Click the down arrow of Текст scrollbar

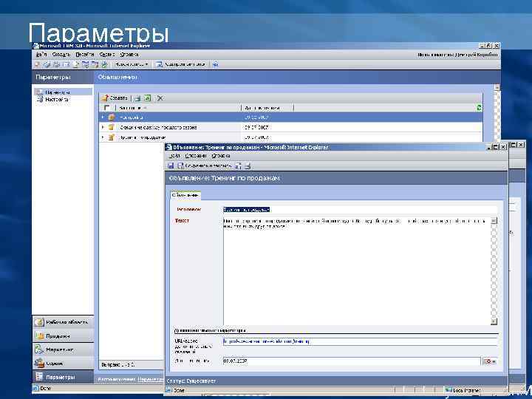(x=494, y=321)
